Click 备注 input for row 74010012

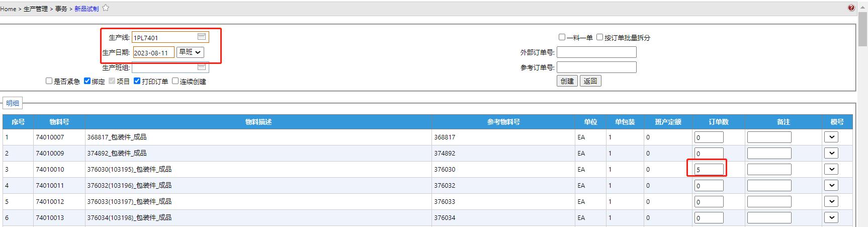pos(769,201)
